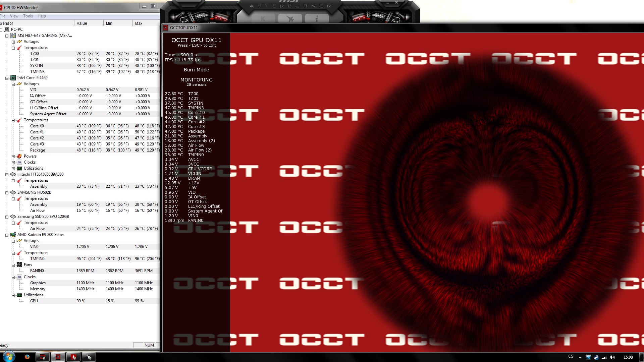Click the Value column header
This screenshot has width=644, height=362.
89,23
